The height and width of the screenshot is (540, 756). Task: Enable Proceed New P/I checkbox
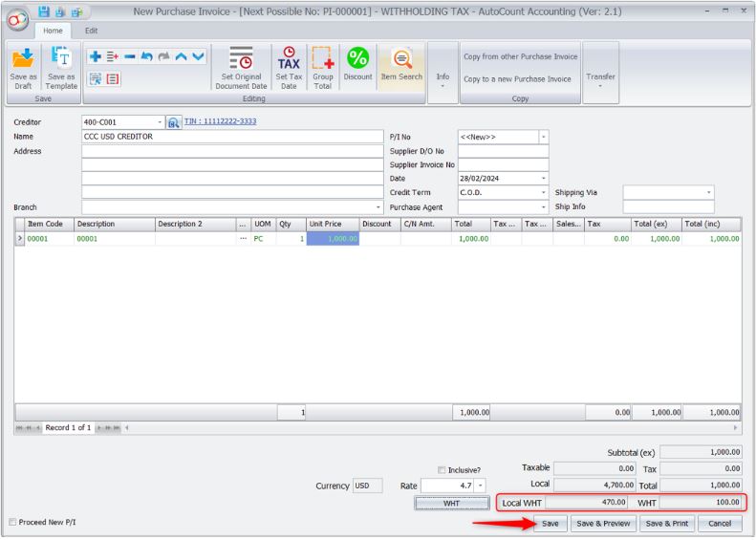[x=12, y=522]
